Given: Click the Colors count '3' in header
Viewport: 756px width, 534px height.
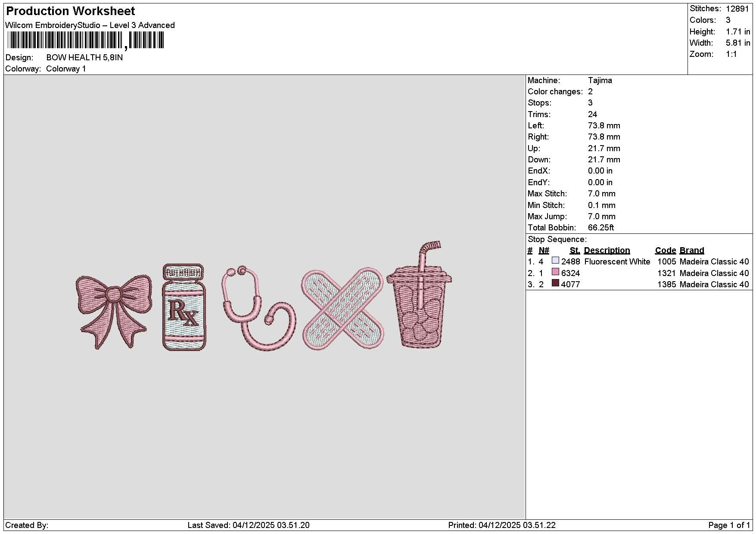Looking at the screenshot, I should pos(728,20).
